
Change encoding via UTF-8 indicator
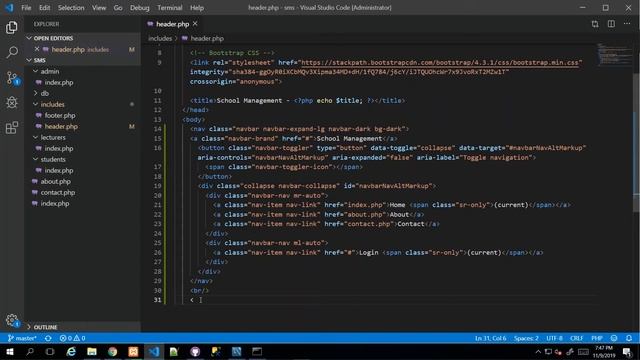point(554,338)
